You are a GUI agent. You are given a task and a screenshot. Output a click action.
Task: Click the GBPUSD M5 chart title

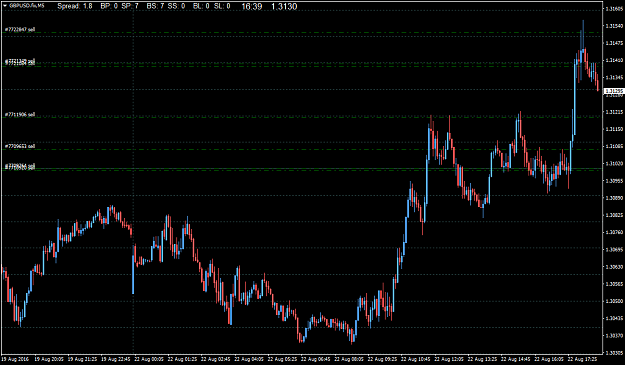[x=26, y=6]
